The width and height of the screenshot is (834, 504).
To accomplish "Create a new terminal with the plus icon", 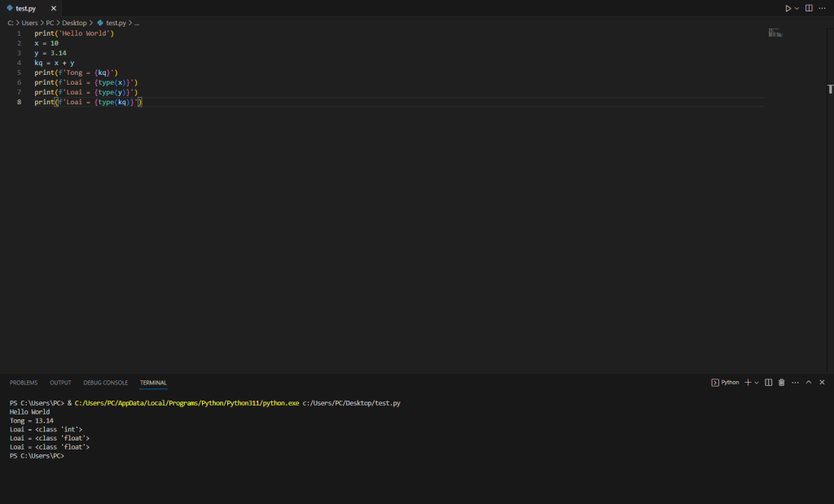I will click(748, 382).
